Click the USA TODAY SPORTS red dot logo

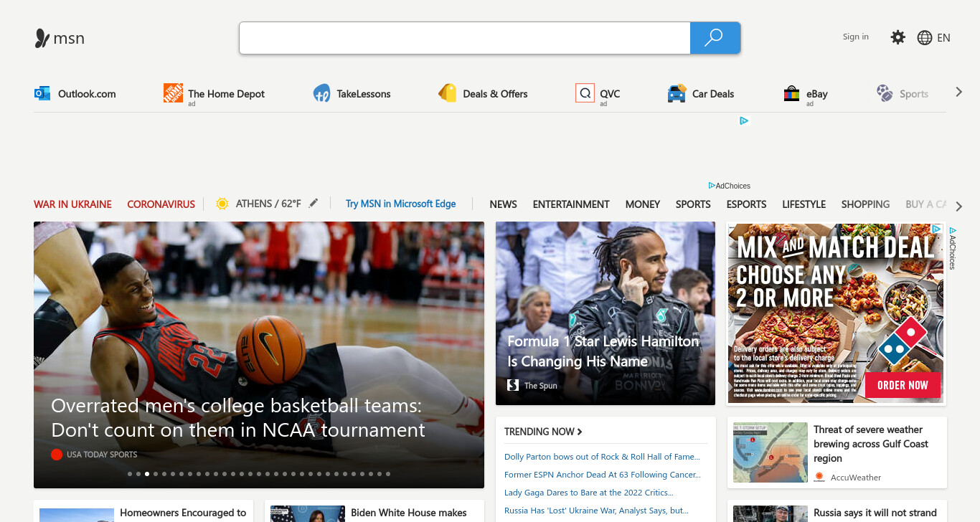coord(57,454)
